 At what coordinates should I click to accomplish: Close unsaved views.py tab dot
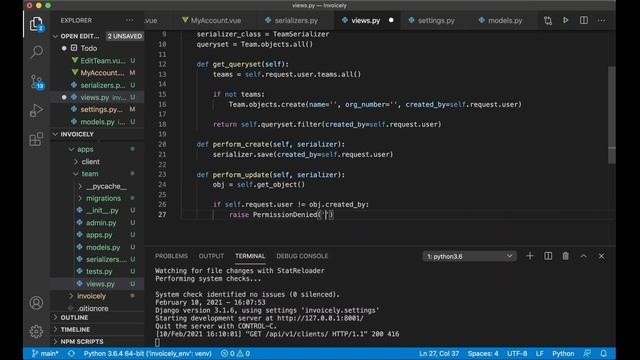[391, 20]
